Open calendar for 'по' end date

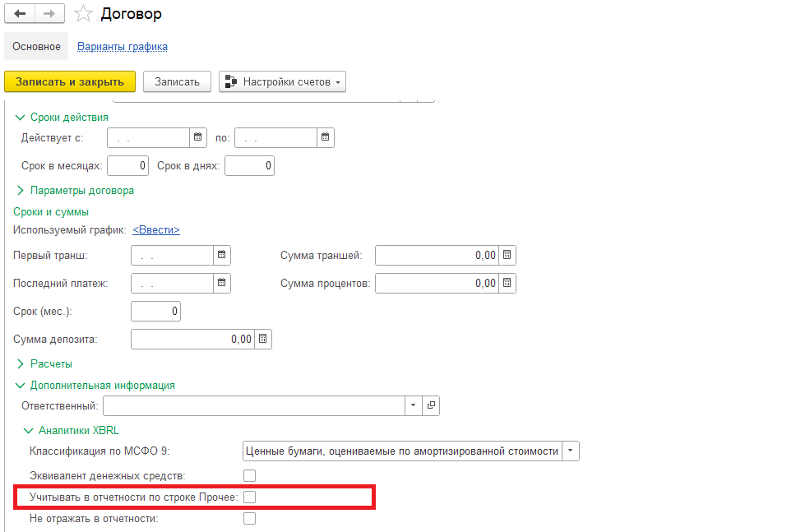(326, 137)
